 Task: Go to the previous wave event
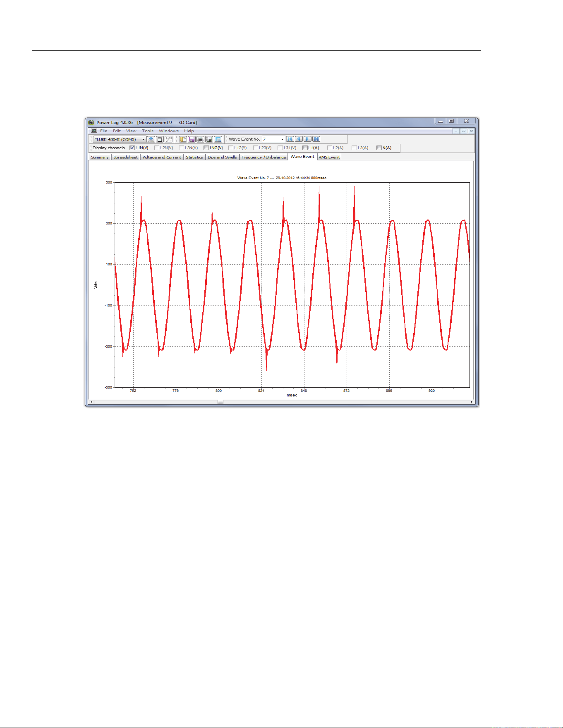(299, 139)
